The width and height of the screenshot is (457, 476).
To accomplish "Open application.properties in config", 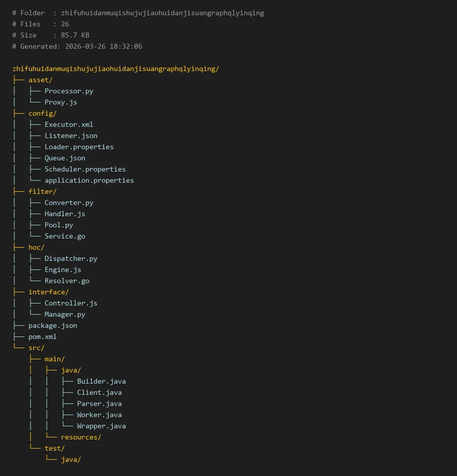I will coord(89,180).
